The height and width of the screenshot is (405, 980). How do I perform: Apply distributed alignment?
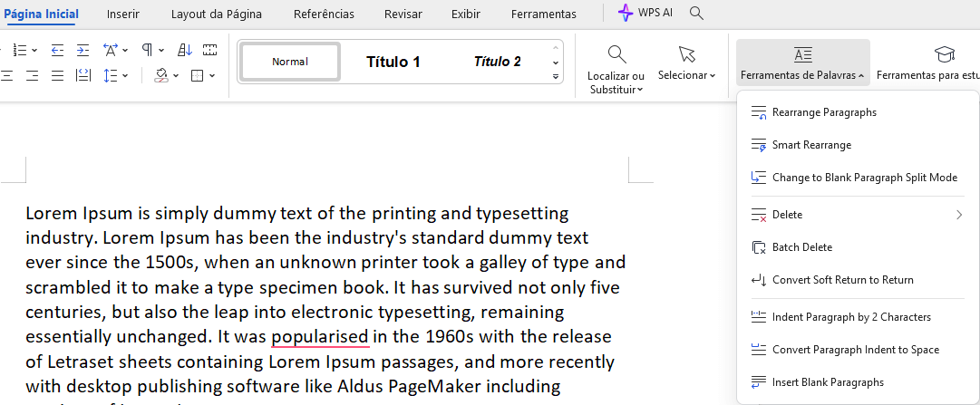(x=82, y=75)
